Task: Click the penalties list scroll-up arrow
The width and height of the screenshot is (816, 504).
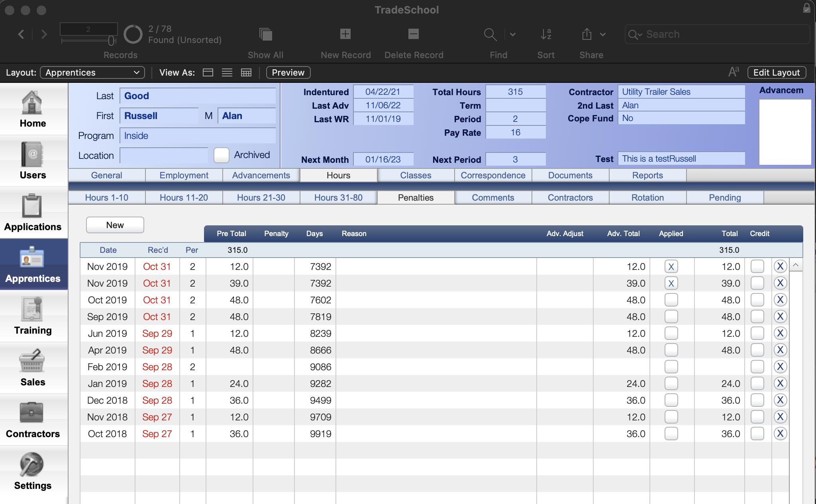Action: click(x=796, y=265)
